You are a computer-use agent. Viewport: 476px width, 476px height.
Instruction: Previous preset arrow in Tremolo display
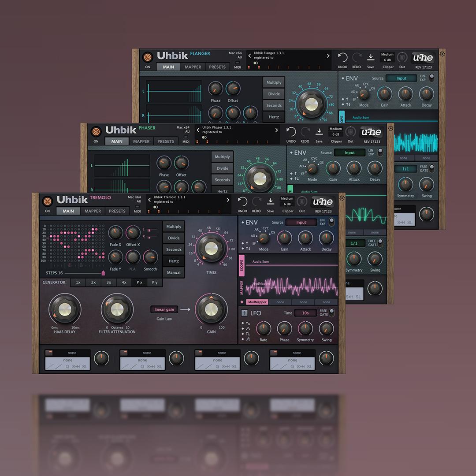pyautogui.click(x=149, y=200)
